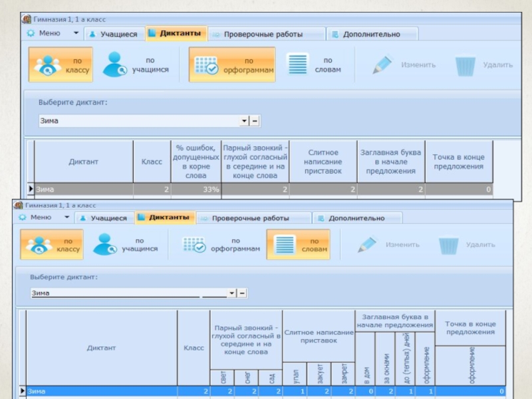Click Удалить trash button in upper window
Image resolution: width=532 pixels, height=399 pixels.
(x=484, y=65)
